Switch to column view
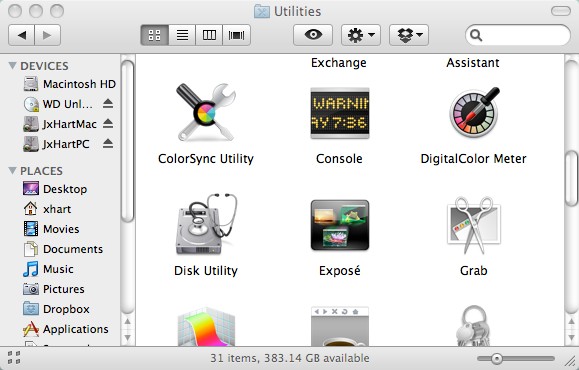Screen dimensions: 579x370 click(209, 35)
